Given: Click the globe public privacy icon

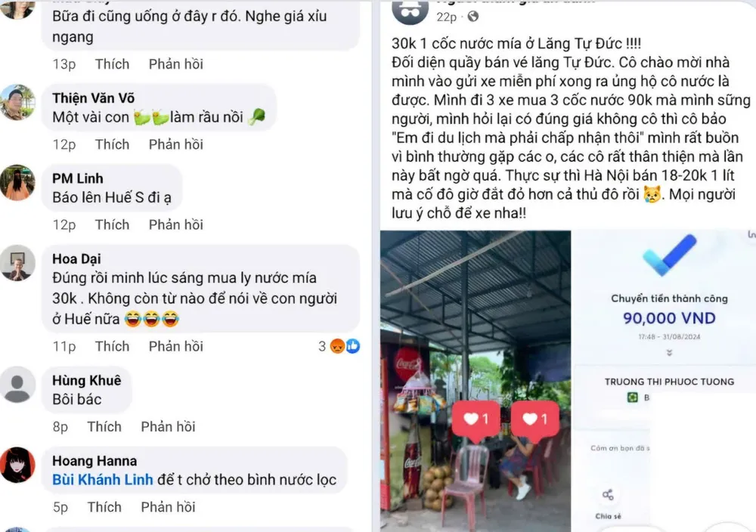Looking at the screenshot, I should [473, 17].
